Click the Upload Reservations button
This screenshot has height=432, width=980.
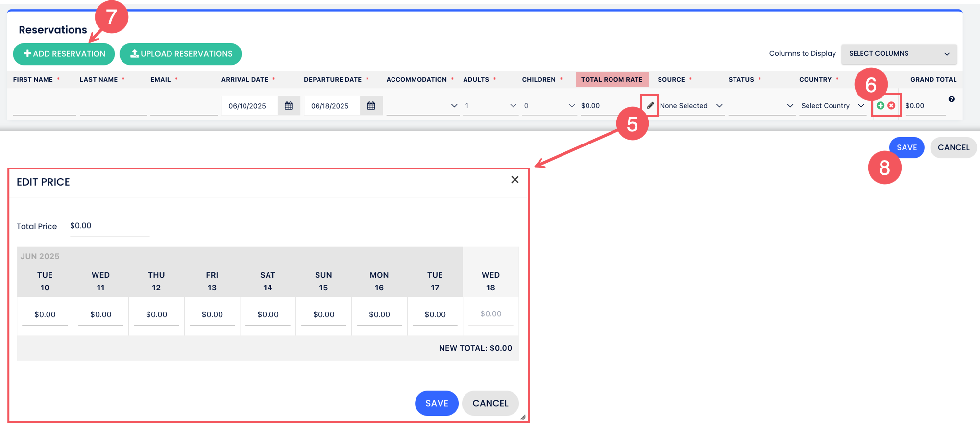click(x=181, y=54)
